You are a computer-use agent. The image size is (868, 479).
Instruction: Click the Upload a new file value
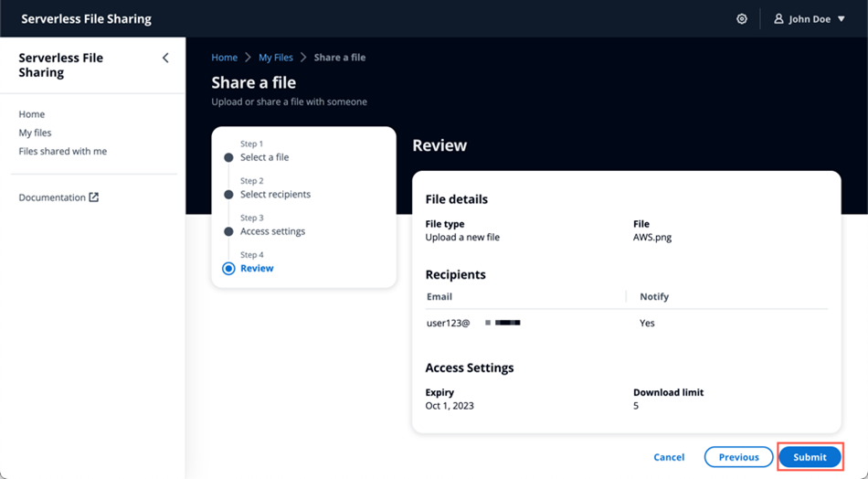[x=462, y=237]
